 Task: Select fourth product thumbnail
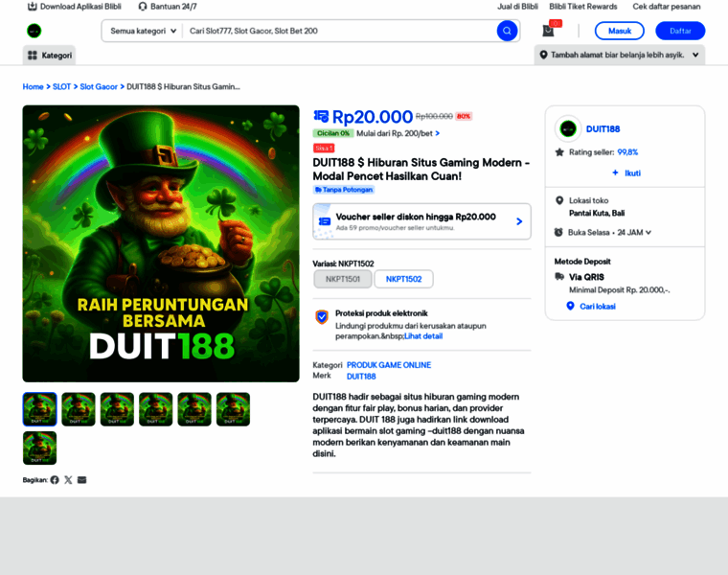click(x=155, y=409)
